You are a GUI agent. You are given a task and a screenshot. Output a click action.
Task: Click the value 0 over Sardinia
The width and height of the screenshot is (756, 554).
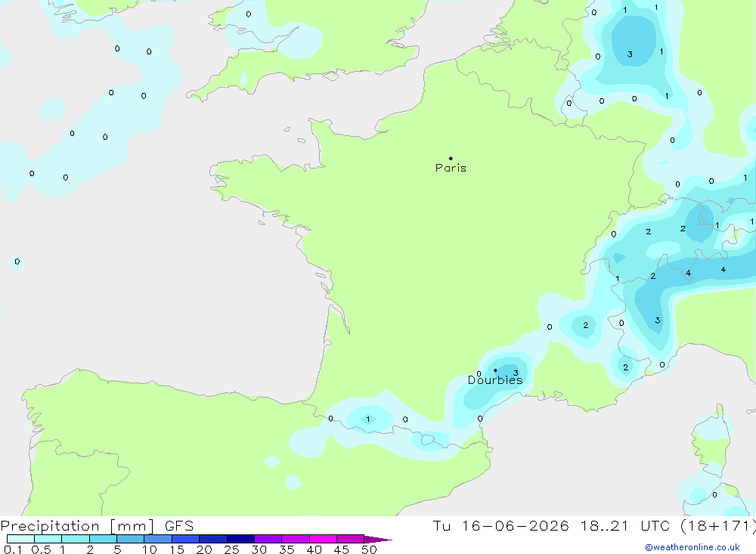714,495
